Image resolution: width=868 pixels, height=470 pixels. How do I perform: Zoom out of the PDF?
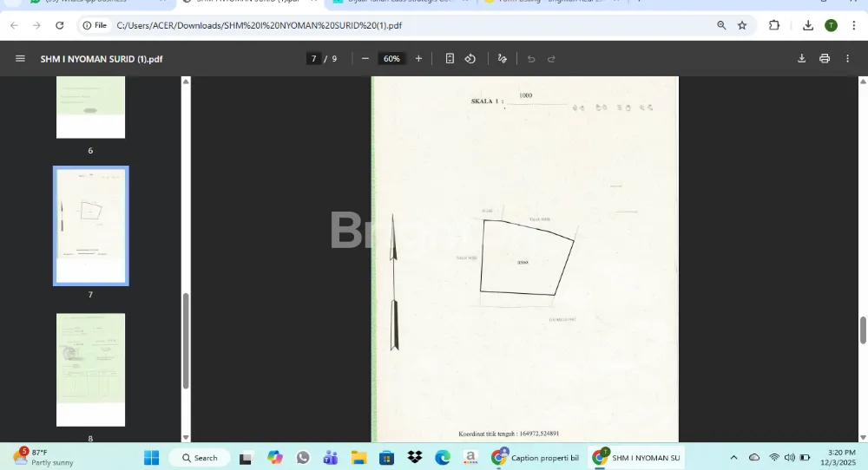pyautogui.click(x=365, y=59)
